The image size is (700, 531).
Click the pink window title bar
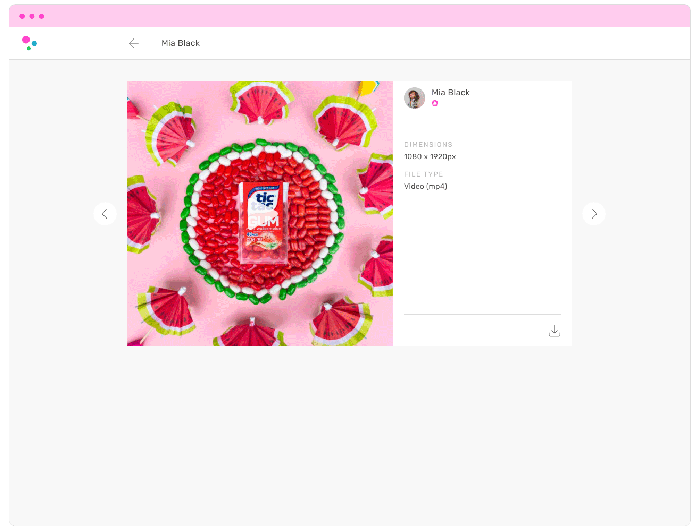(350, 16)
